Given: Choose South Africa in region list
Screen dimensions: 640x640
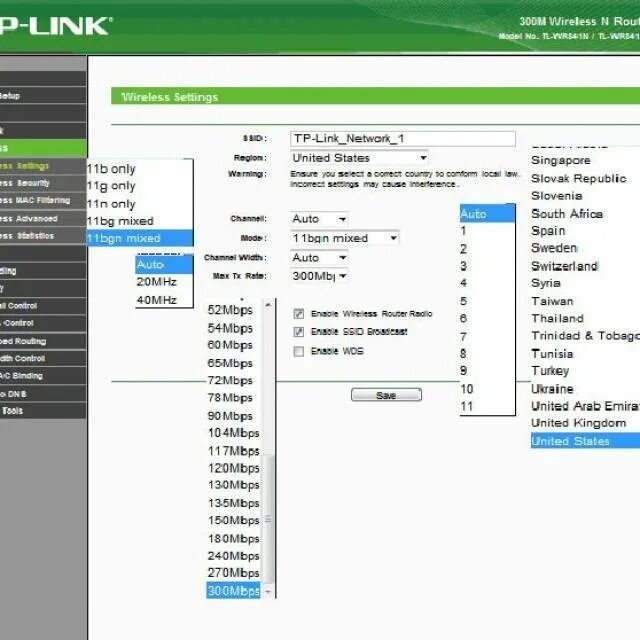Looking at the screenshot, I should 567,214.
